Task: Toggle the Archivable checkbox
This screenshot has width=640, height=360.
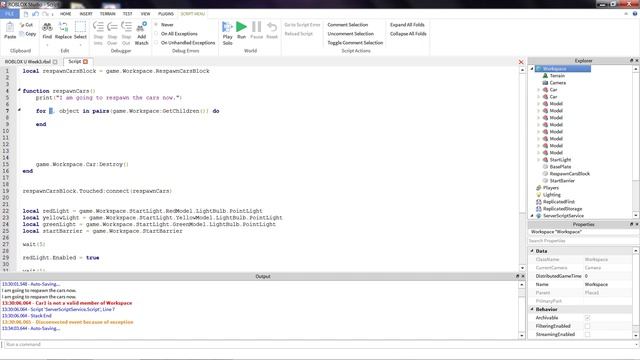Action: (x=587, y=318)
